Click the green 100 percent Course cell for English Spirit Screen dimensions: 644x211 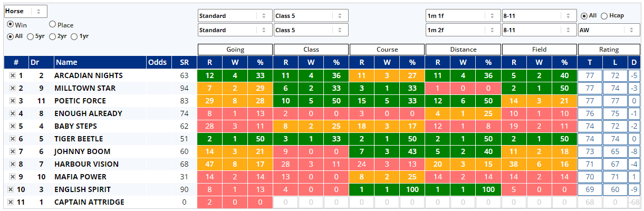tap(412, 189)
